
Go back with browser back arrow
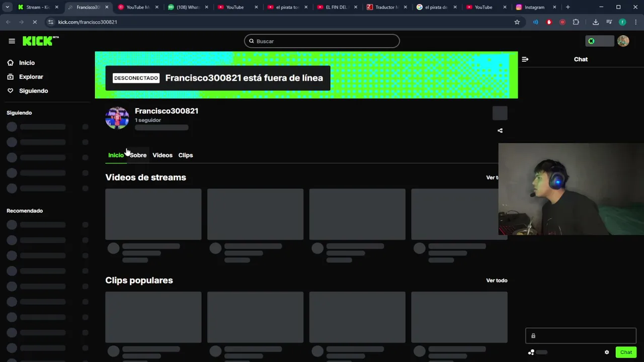[8, 22]
